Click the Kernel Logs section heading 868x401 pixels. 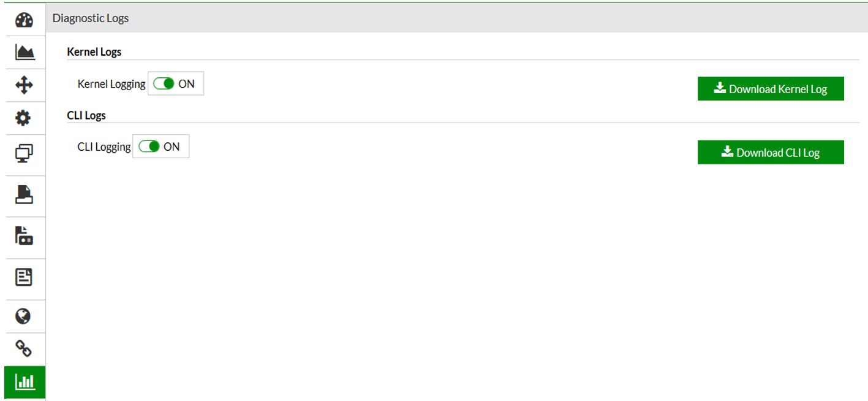pyautogui.click(x=94, y=52)
